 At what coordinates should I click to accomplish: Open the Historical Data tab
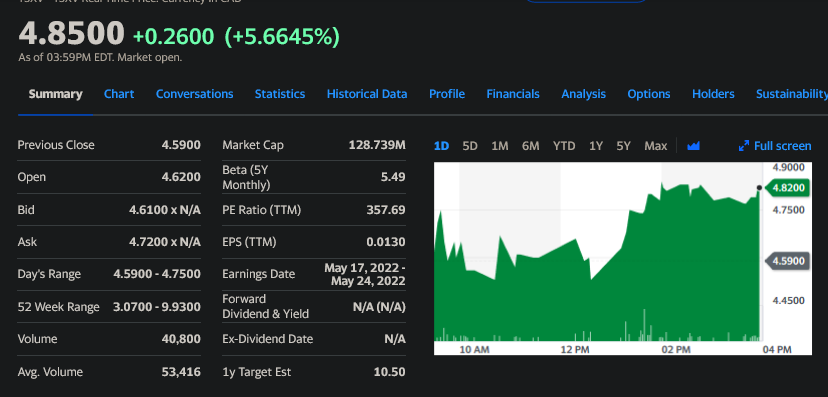click(x=367, y=94)
